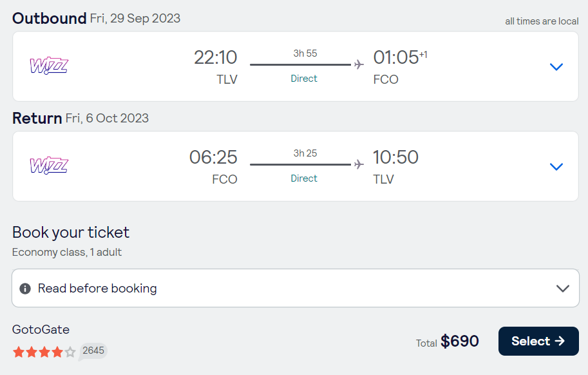Click the GotoGate provider name

point(41,329)
